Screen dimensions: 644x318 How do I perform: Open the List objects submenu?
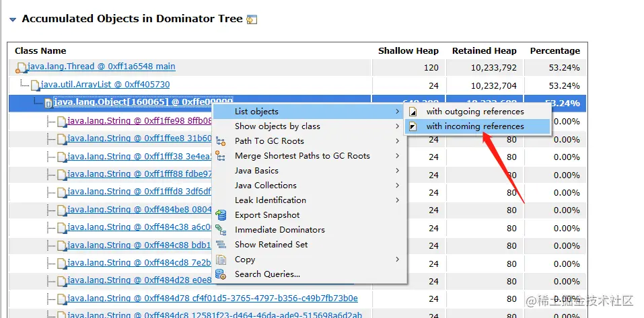(x=308, y=112)
